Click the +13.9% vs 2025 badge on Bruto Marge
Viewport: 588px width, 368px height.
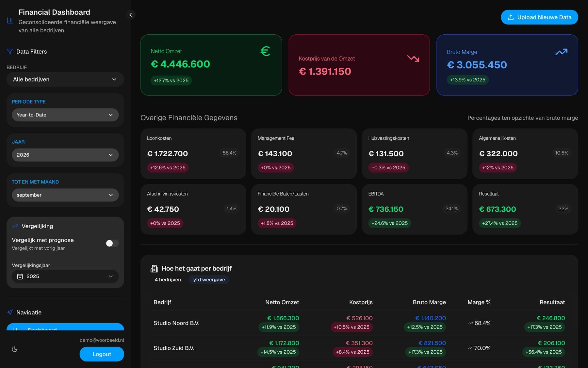[x=468, y=80]
